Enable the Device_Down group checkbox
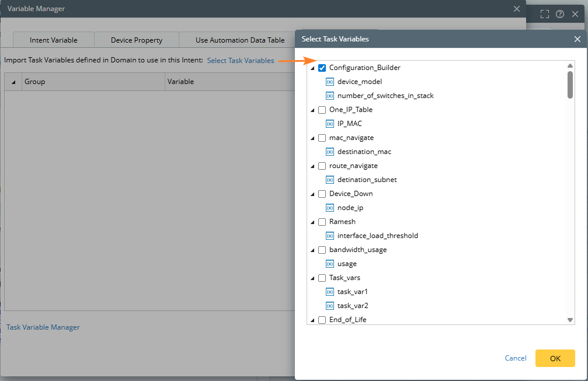The image size is (588, 381). tap(322, 194)
